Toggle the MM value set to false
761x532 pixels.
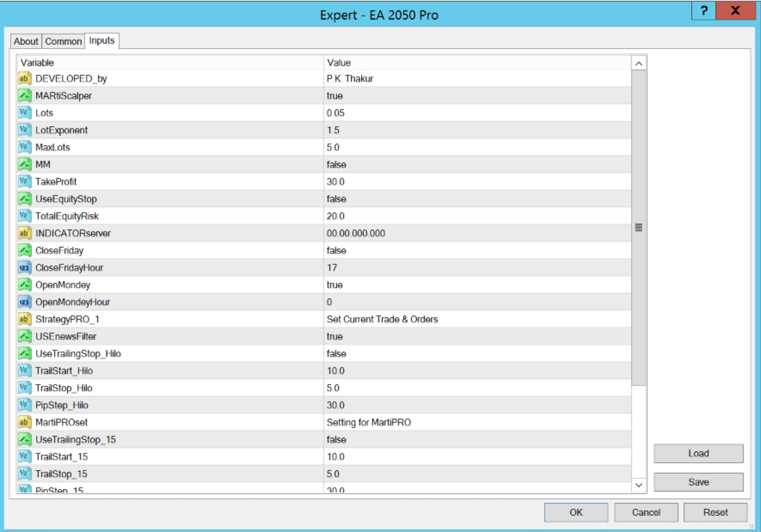(x=336, y=164)
